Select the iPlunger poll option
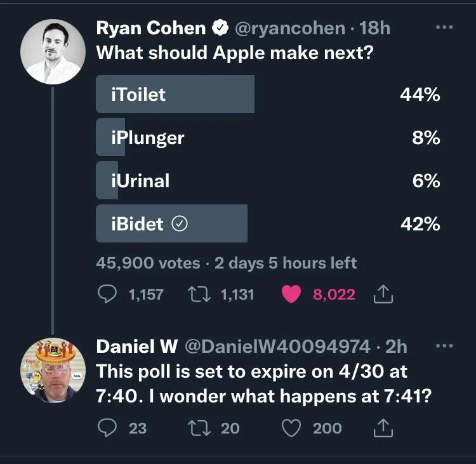Image resolution: width=476 pixels, height=464 pixels. [147, 138]
